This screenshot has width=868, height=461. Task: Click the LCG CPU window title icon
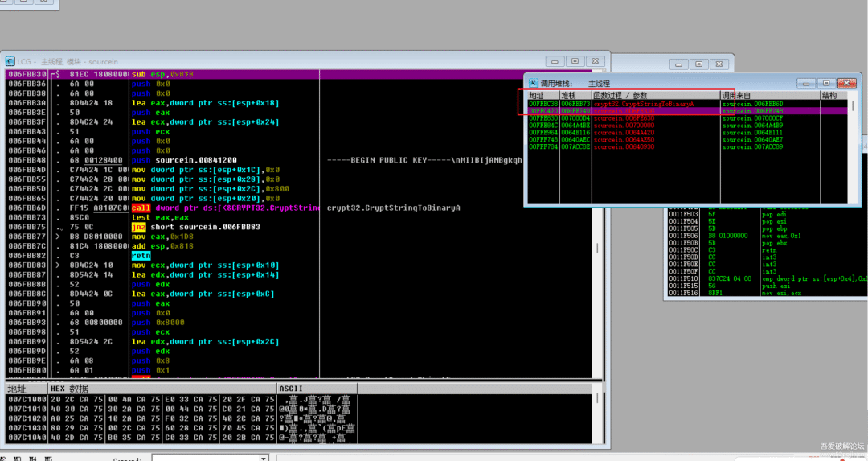10,61
